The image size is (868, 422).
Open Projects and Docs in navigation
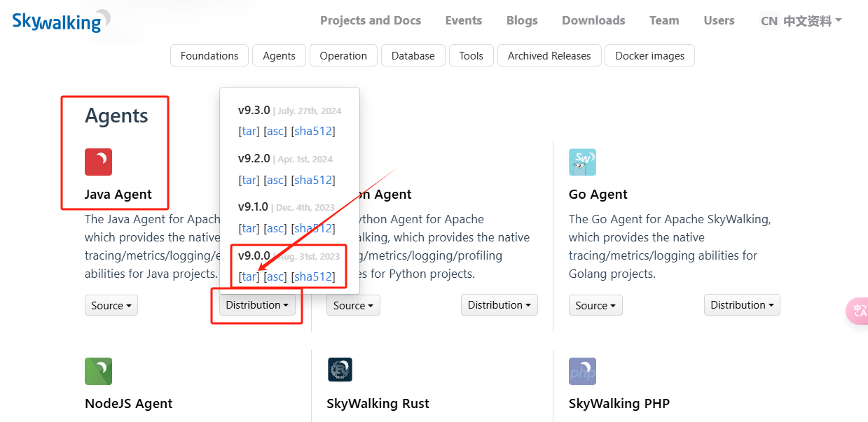pos(371,20)
